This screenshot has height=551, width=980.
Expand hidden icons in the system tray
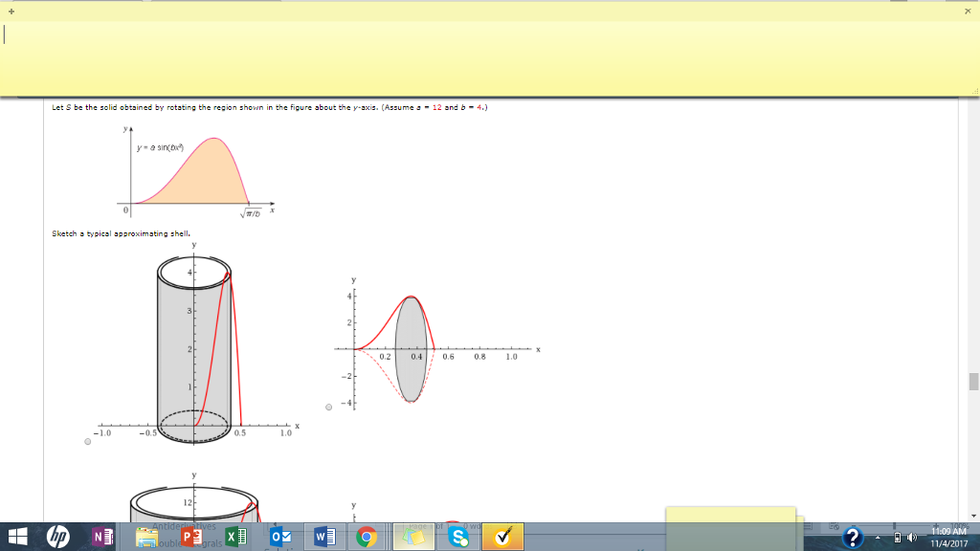tap(878, 538)
